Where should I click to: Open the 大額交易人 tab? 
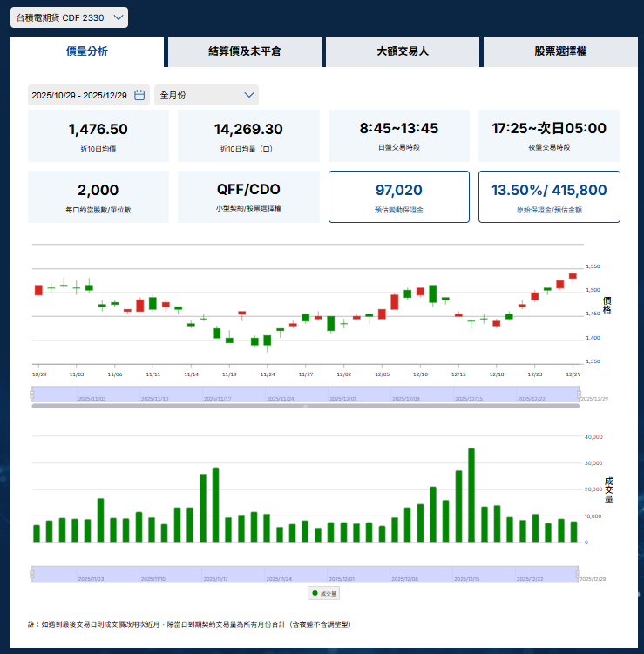click(402, 51)
